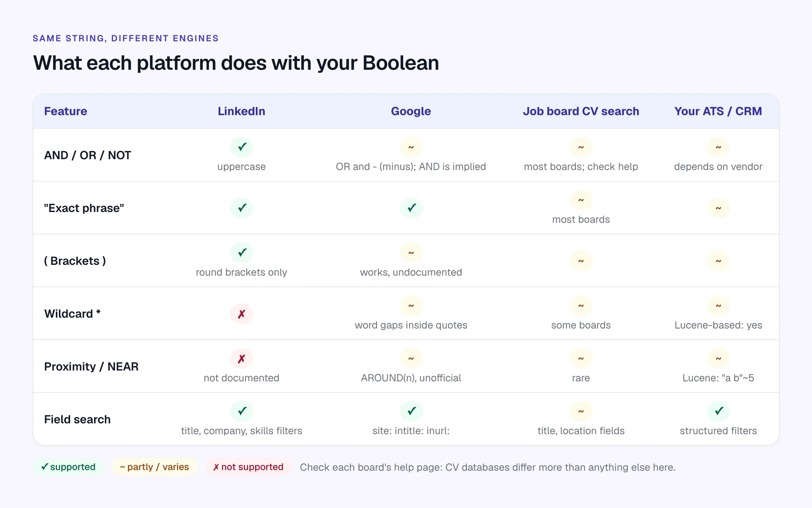Click 'depends on vendor' text

(x=718, y=167)
